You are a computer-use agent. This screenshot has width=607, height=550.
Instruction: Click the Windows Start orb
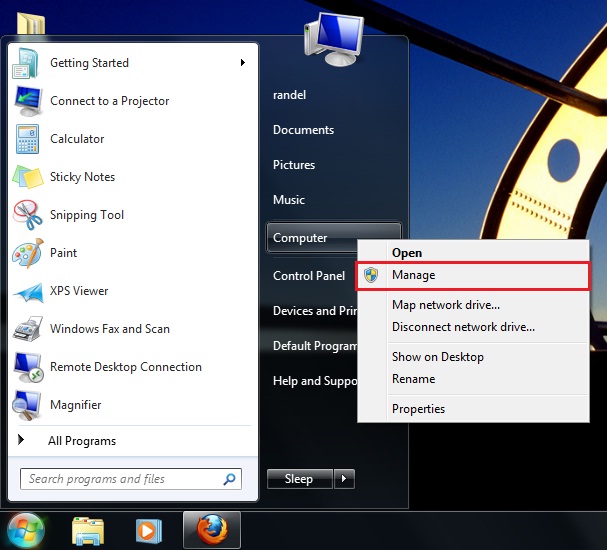(26, 531)
